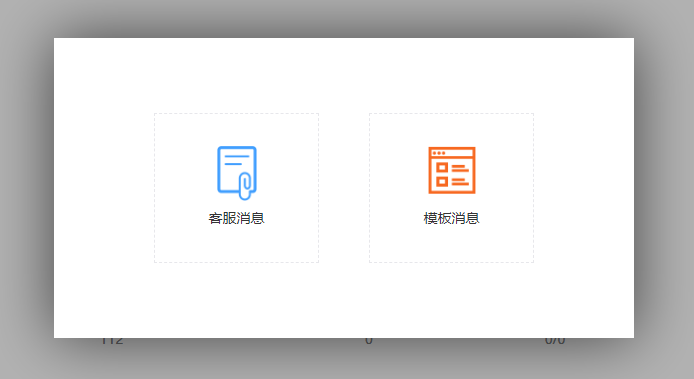Select the 模板消息 label
This screenshot has height=379, width=694.
click(451, 218)
